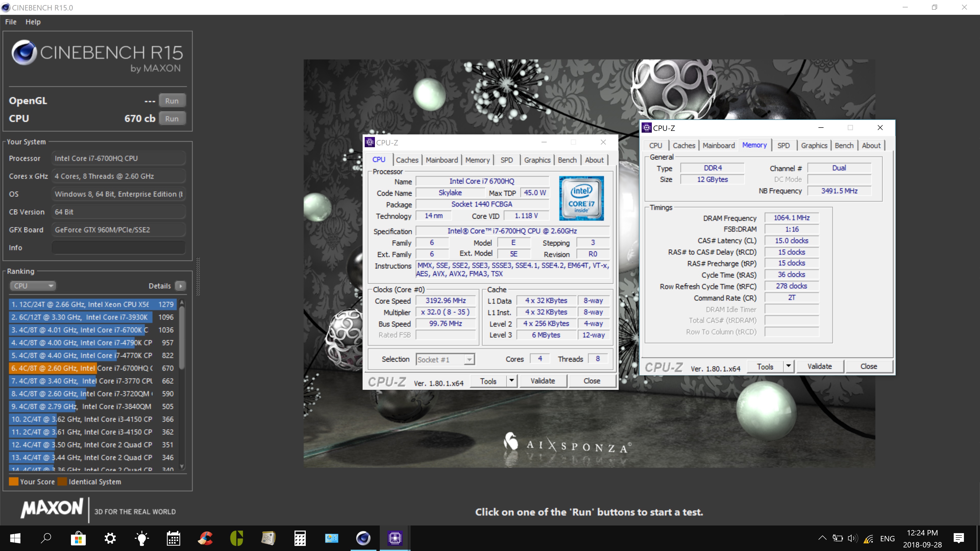Open the green leaf app on taskbar
The image size is (980, 551).
pyautogui.click(x=237, y=538)
